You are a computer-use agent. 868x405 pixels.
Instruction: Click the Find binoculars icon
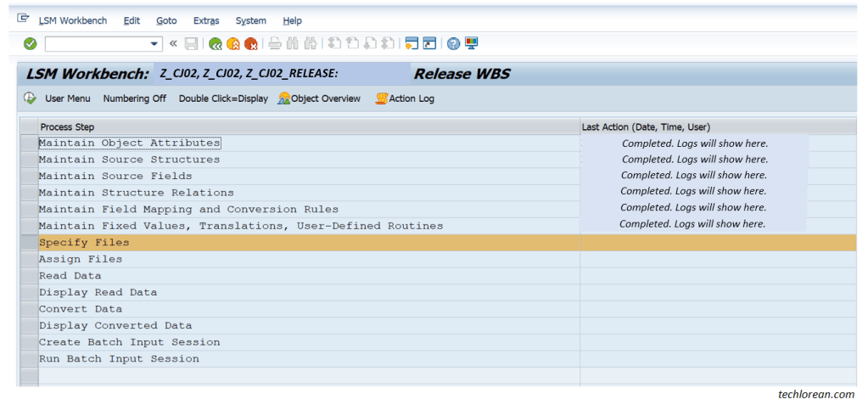(x=293, y=44)
